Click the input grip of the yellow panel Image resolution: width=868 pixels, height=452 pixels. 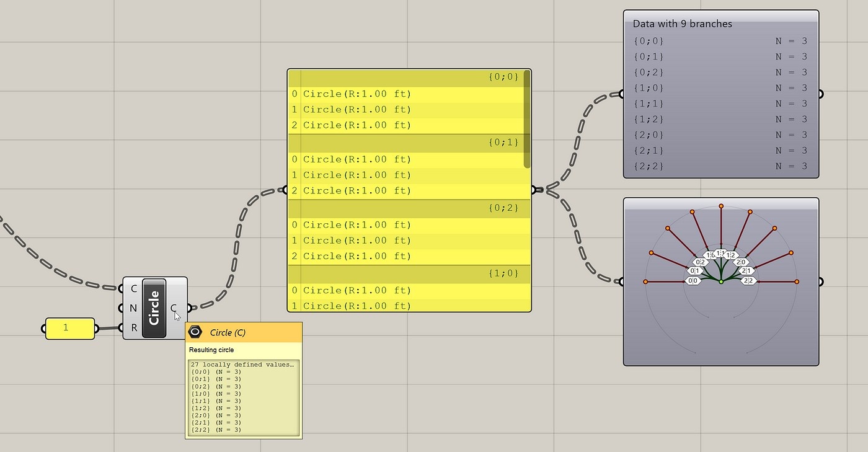[285, 190]
